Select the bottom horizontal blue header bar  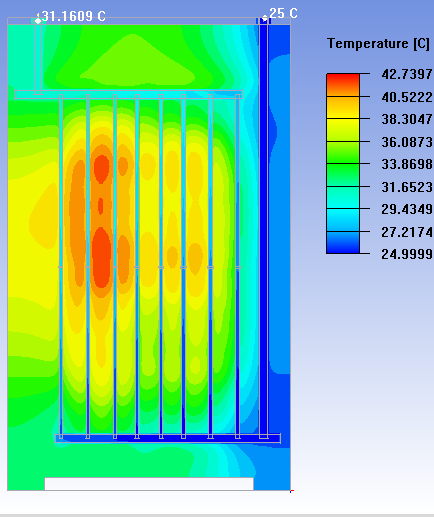168,438
